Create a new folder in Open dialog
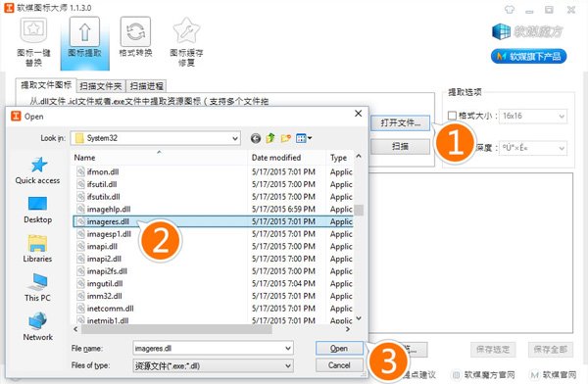The height and width of the screenshot is (384, 588). [286, 138]
